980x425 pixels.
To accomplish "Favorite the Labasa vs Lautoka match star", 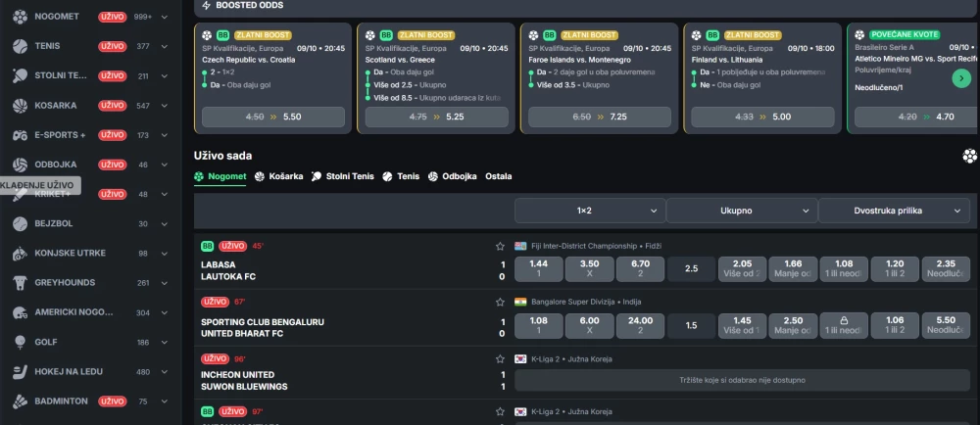I will [x=500, y=246].
